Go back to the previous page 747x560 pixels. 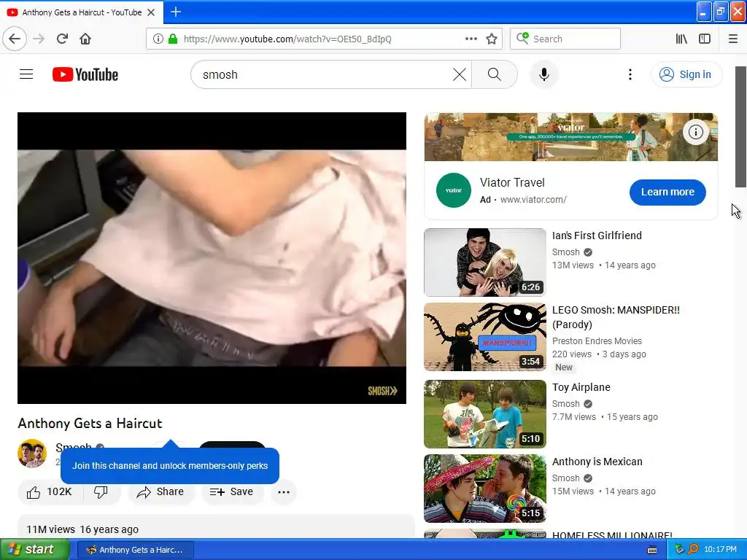[x=15, y=39]
